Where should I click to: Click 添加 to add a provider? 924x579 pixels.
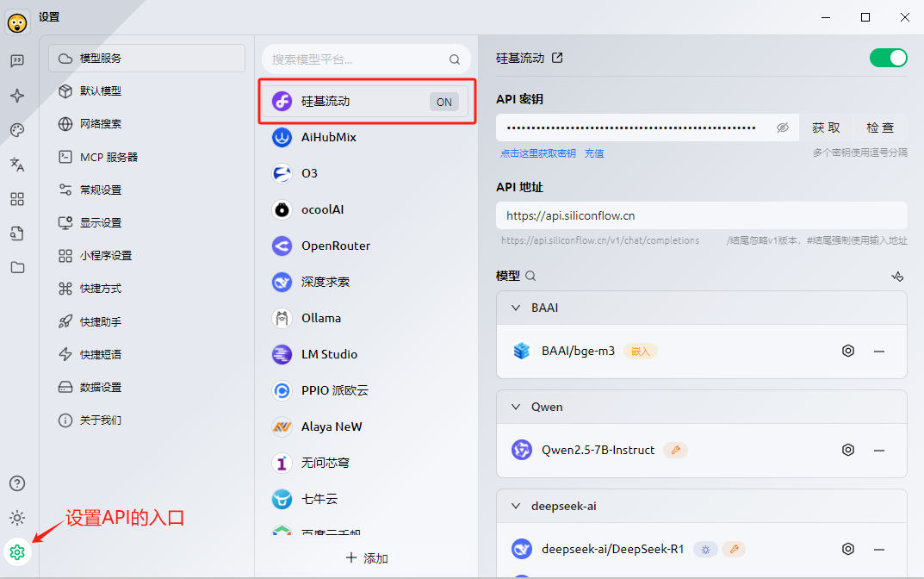click(x=367, y=557)
